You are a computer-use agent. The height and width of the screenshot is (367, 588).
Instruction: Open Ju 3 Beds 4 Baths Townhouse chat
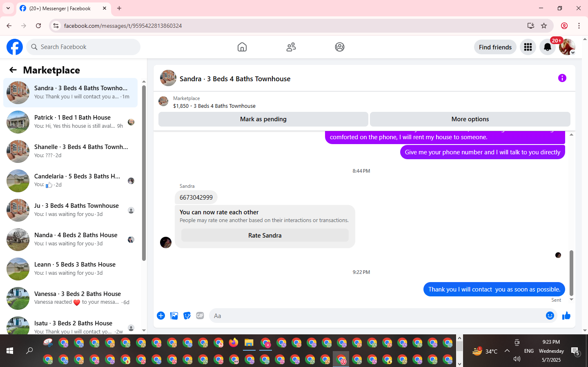coord(70,210)
